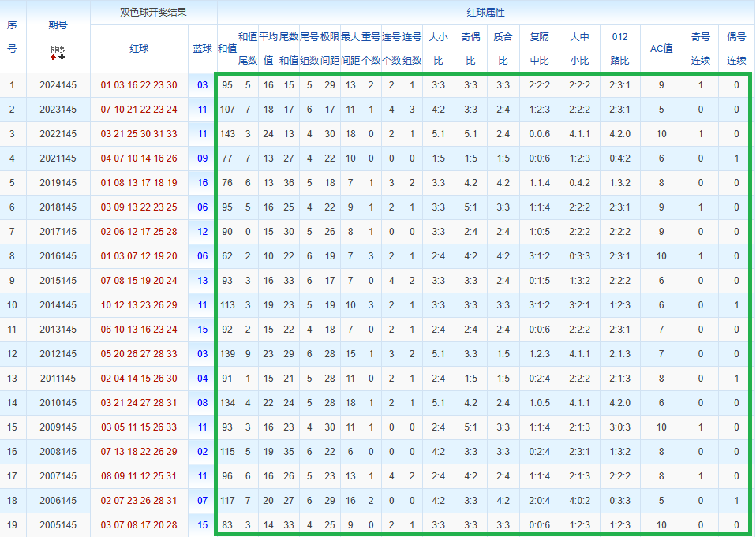The height and width of the screenshot is (537, 756).
Task: Click red balls 01 08 13 17 18 19
Action: [x=139, y=183]
